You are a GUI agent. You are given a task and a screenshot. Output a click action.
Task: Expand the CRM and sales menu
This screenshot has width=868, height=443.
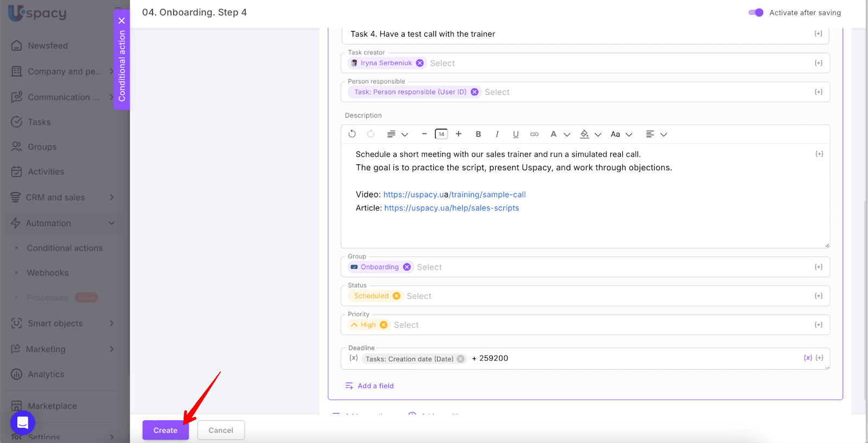[112, 197]
